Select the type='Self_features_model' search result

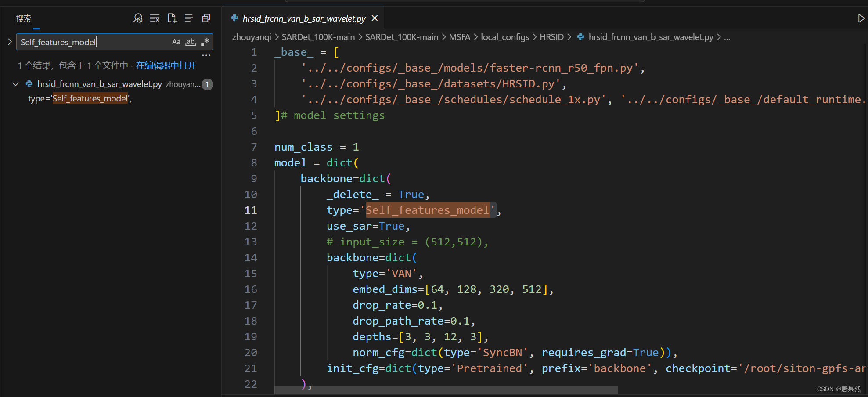coord(79,98)
